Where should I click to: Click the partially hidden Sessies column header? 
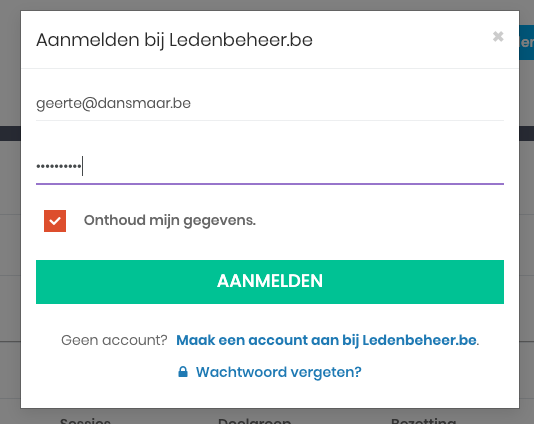pos(85,420)
